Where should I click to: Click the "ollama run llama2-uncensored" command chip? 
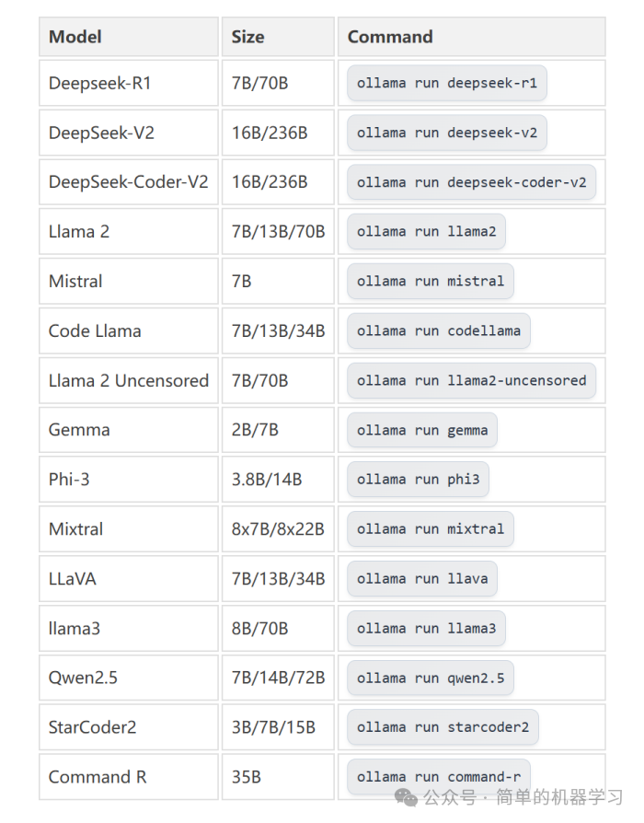(x=471, y=380)
